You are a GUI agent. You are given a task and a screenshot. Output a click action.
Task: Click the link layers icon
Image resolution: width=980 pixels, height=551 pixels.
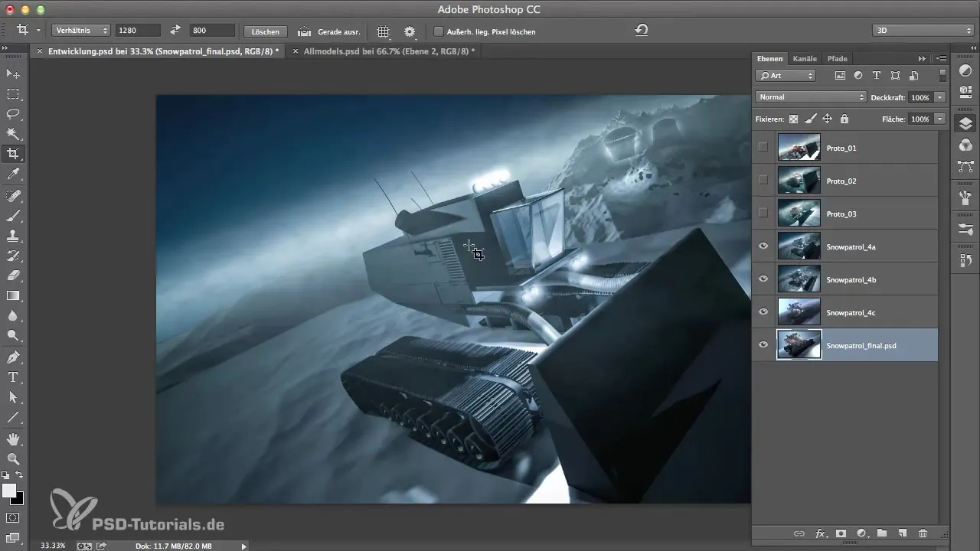point(799,533)
